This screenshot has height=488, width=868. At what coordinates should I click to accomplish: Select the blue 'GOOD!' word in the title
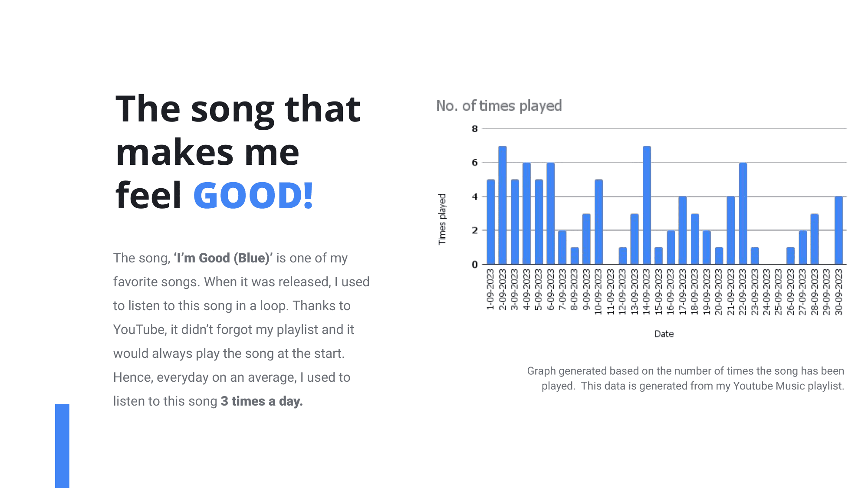click(x=253, y=195)
